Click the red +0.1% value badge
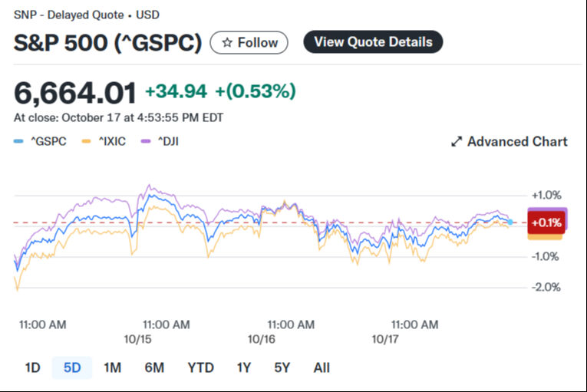The height and width of the screenshot is (392, 587). pos(546,223)
